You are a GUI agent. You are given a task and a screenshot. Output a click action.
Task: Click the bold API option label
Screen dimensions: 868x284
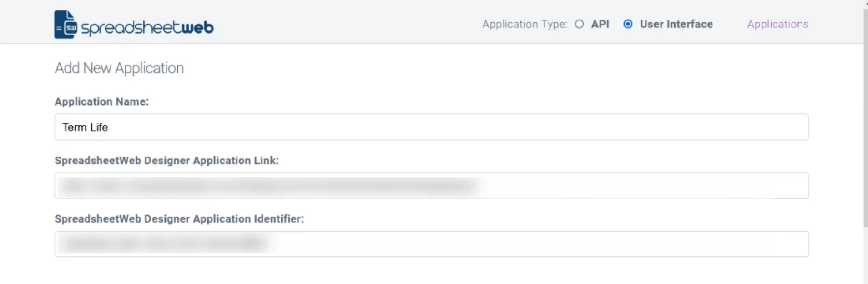[600, 24]
